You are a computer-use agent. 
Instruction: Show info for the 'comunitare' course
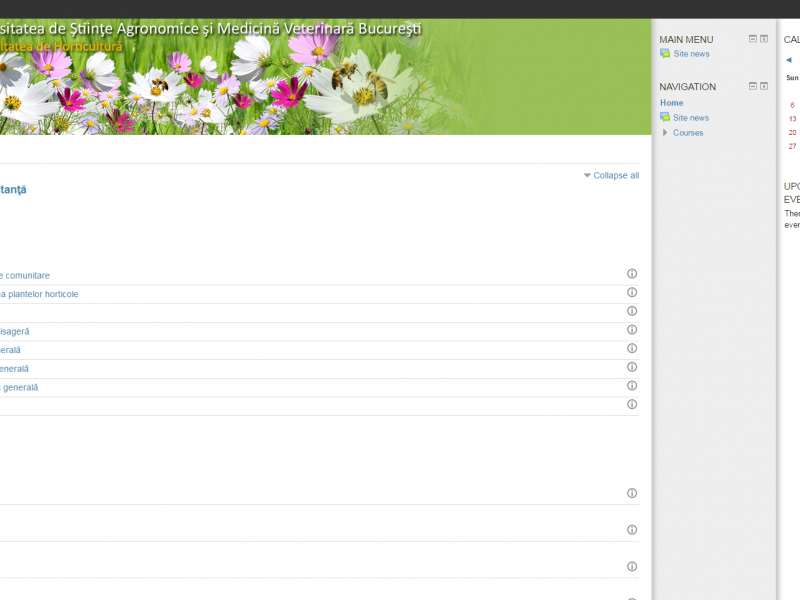pos(632,274)
